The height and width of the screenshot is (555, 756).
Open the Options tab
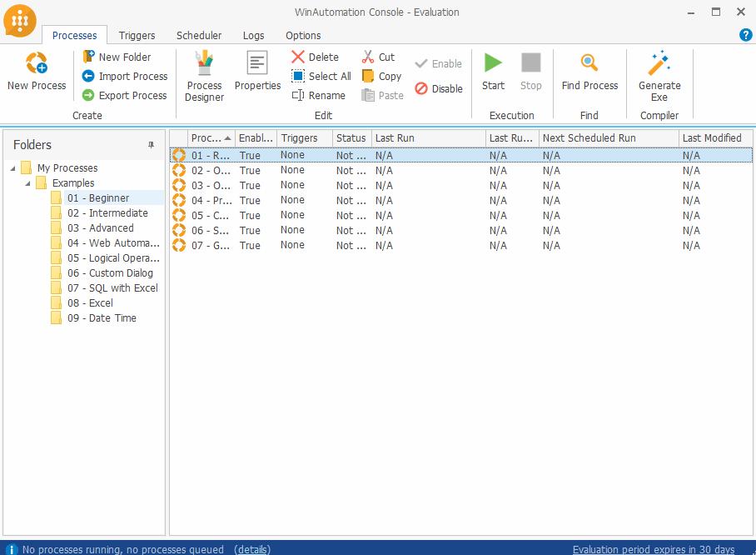(x=303, y=35)
